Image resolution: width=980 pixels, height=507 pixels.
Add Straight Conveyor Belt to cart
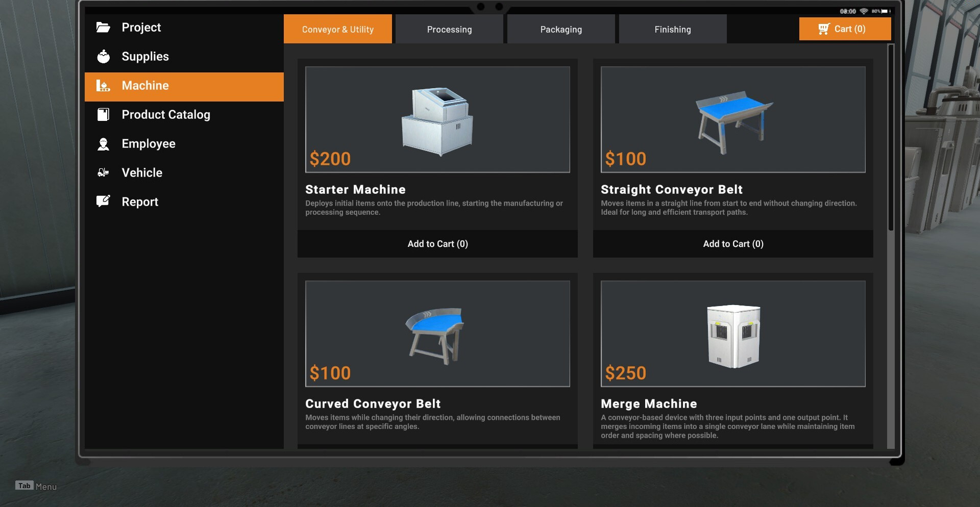[x=733, y=244]
